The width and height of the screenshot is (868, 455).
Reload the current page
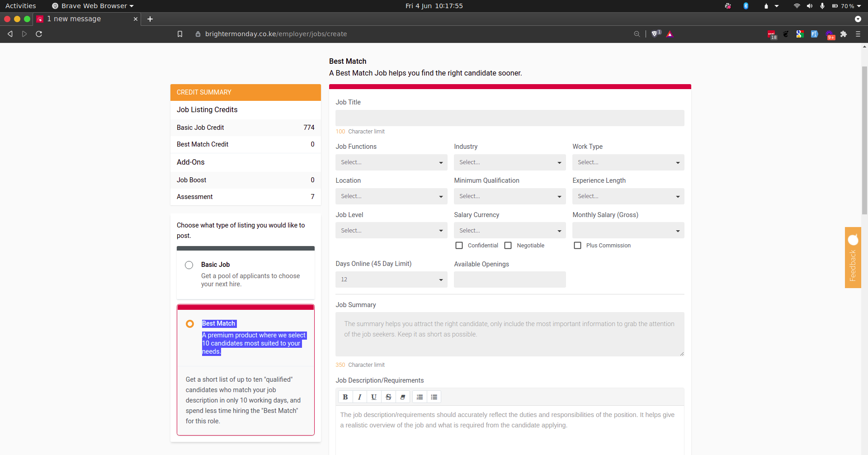point(39,34)
